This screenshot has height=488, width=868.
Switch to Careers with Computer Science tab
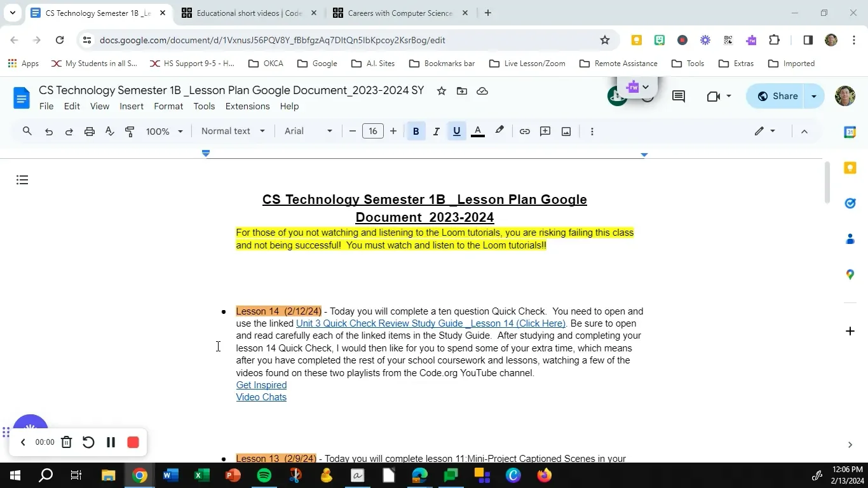pyautogui.click(x=400, y=13)
